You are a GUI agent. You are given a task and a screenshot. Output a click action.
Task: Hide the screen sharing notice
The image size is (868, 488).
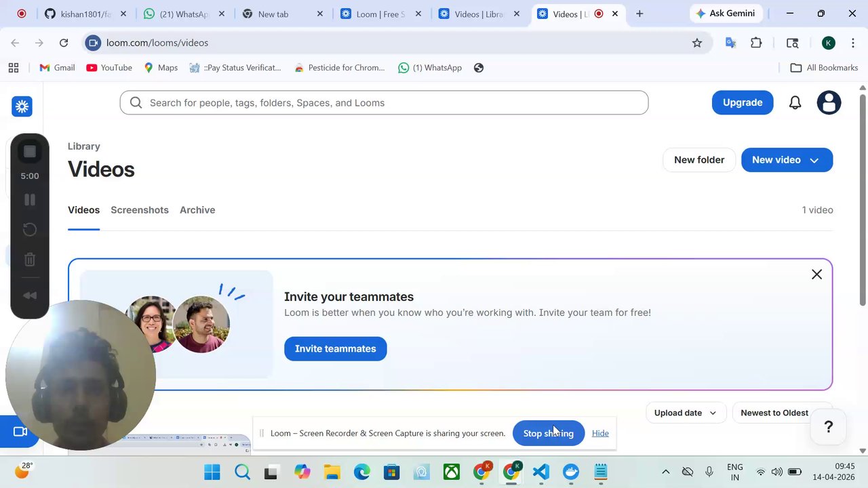click(x=600, y=433)
